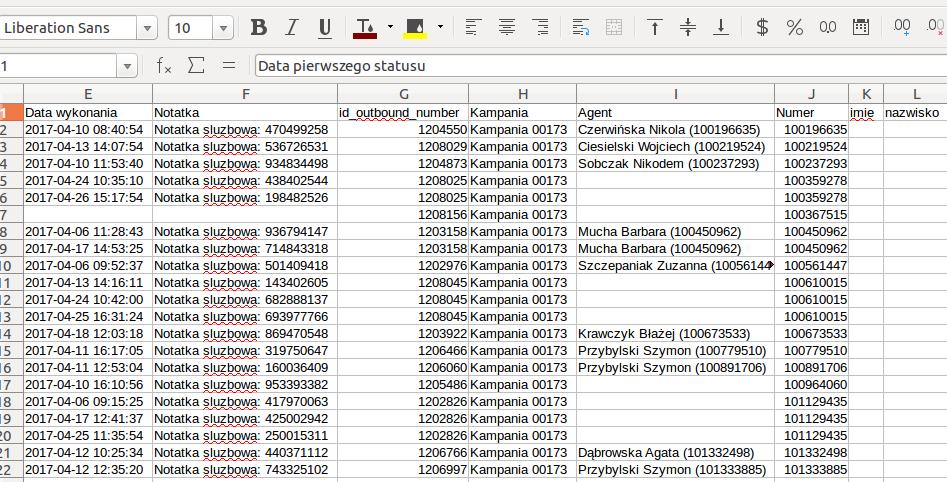Select row header 7
This screenshot has width=947, height=482.
point(11,214)
